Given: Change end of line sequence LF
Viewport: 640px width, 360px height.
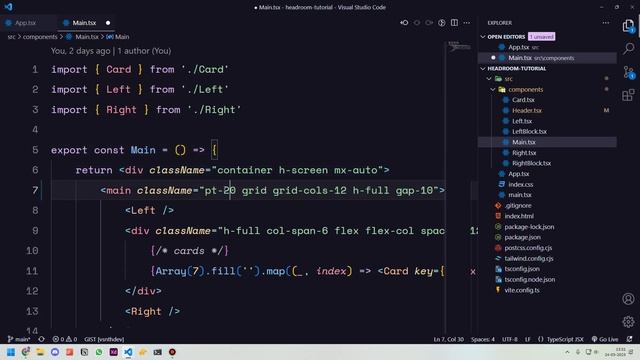Looking at the screenshot, I should (x=528, y=339).
